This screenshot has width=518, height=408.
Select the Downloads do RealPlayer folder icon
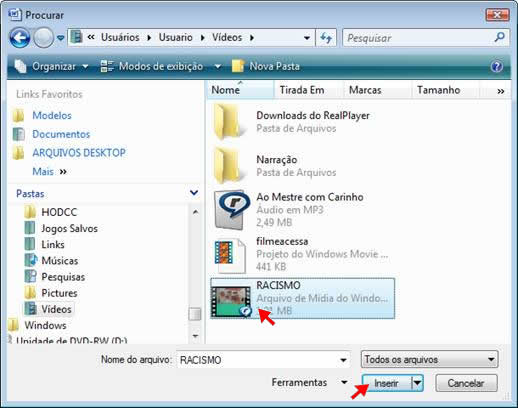point(228,121)
